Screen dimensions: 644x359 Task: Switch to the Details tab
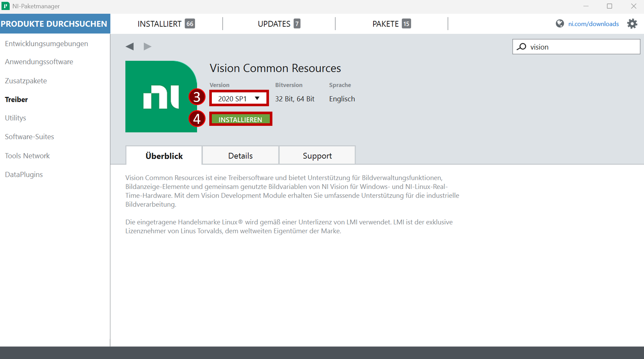point(240,155)
